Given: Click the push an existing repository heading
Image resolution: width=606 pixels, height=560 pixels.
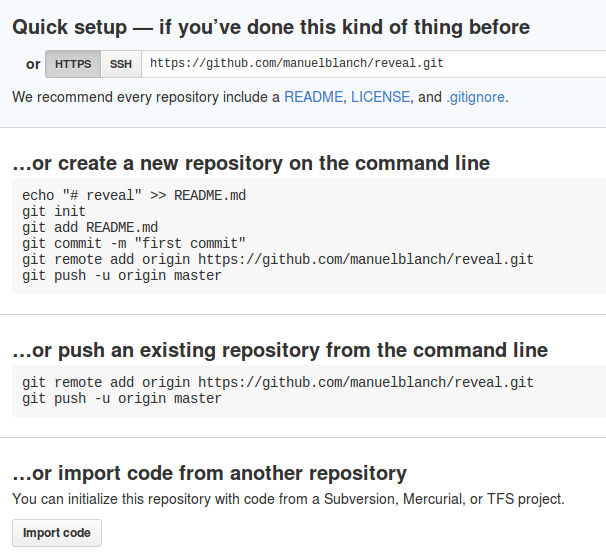Looking at the screenshot, I should coord(280,350).
